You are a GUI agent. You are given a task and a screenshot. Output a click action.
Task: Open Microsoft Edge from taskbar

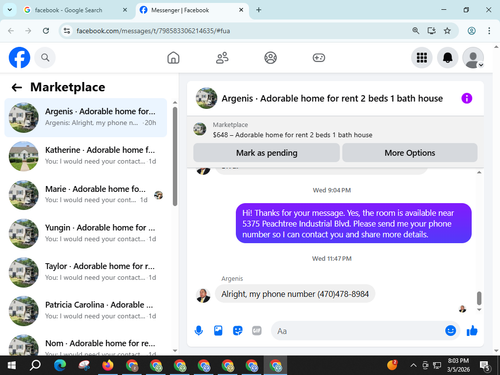coord(60,365)
